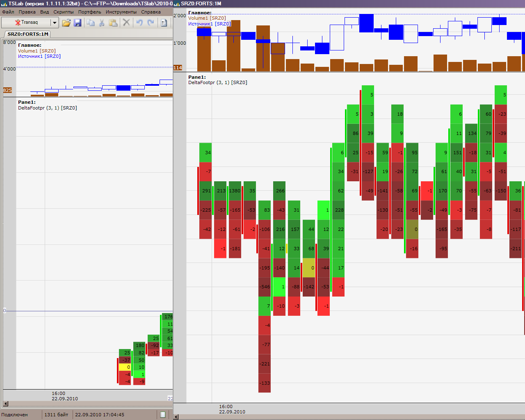Click left scroll arrow in main chart window

5,404
